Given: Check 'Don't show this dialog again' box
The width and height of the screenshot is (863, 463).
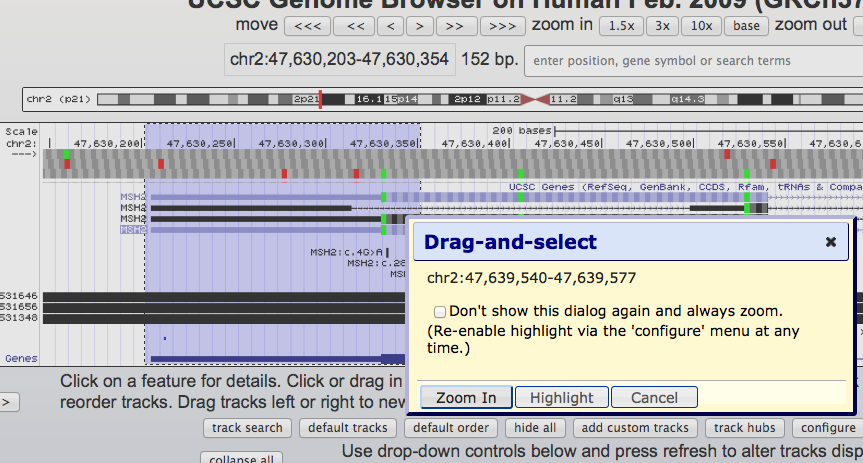Looking at the screenshot, I should 439,312.
